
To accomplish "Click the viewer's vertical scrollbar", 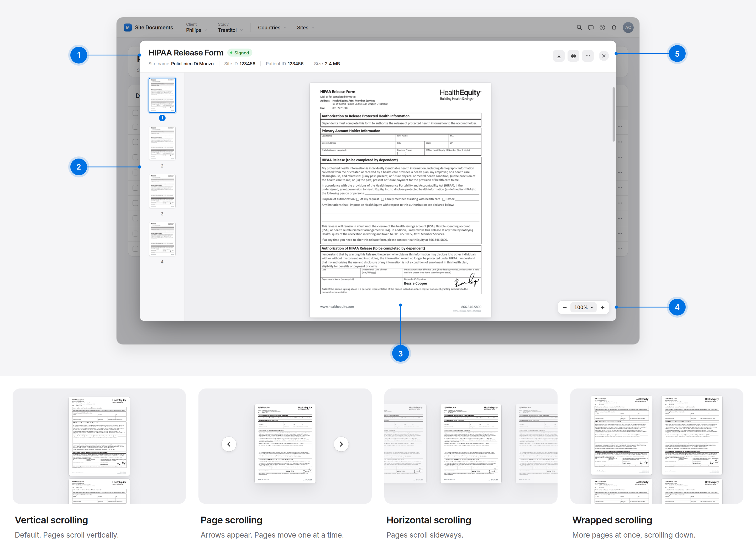I will click(x=613, y=115).
